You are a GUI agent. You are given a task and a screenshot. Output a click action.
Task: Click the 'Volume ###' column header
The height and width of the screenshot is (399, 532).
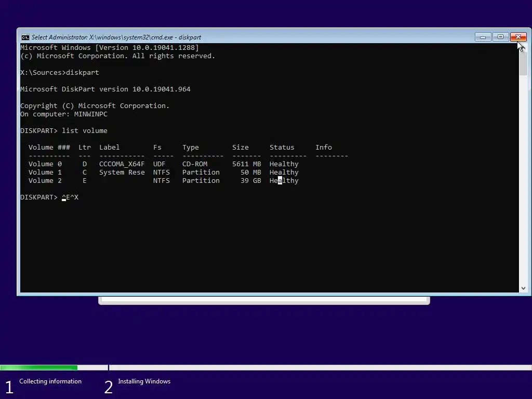(x=49, y=147)
